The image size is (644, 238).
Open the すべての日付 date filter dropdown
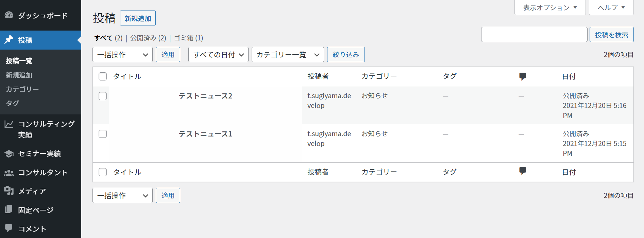tap(218, 55)
